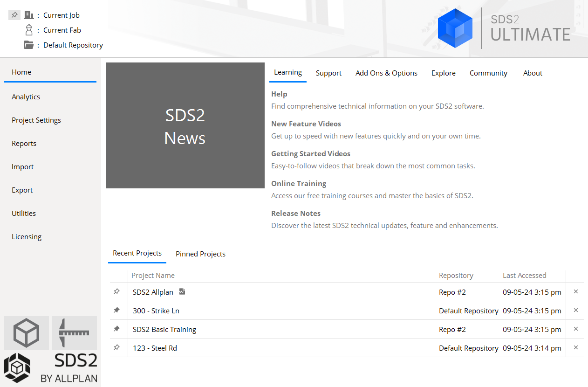Click the Default Repository folder icon
Screen dimensions: 588x387
29,45
